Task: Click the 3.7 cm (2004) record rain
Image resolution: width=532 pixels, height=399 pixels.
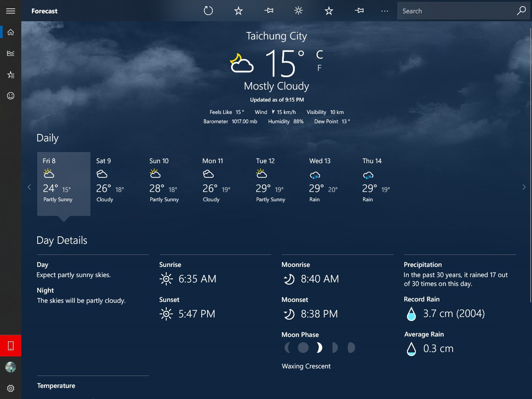Action: click(x=454, y=314)
